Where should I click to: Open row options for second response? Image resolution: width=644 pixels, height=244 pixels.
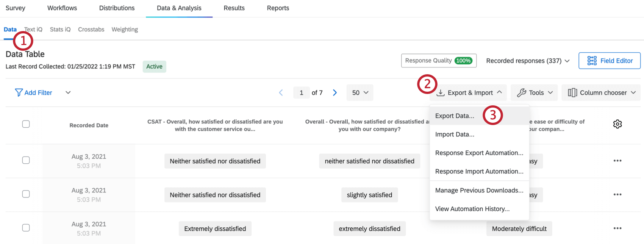(x=617, y=194)
